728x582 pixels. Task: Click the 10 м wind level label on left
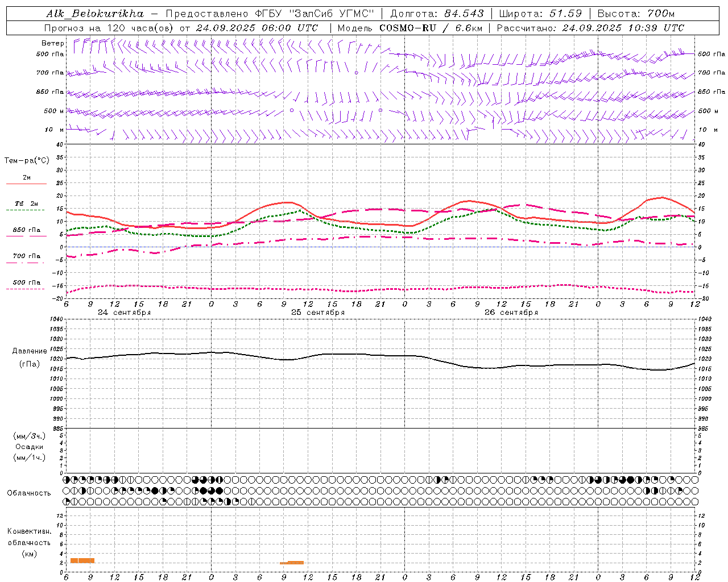tap(54, 130)
